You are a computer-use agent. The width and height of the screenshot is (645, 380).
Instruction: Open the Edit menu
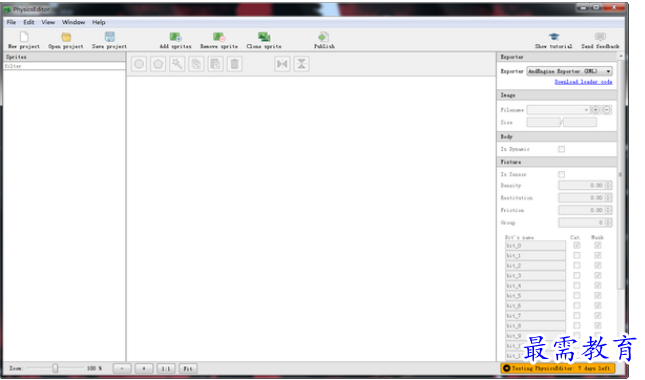pos(29,22)
